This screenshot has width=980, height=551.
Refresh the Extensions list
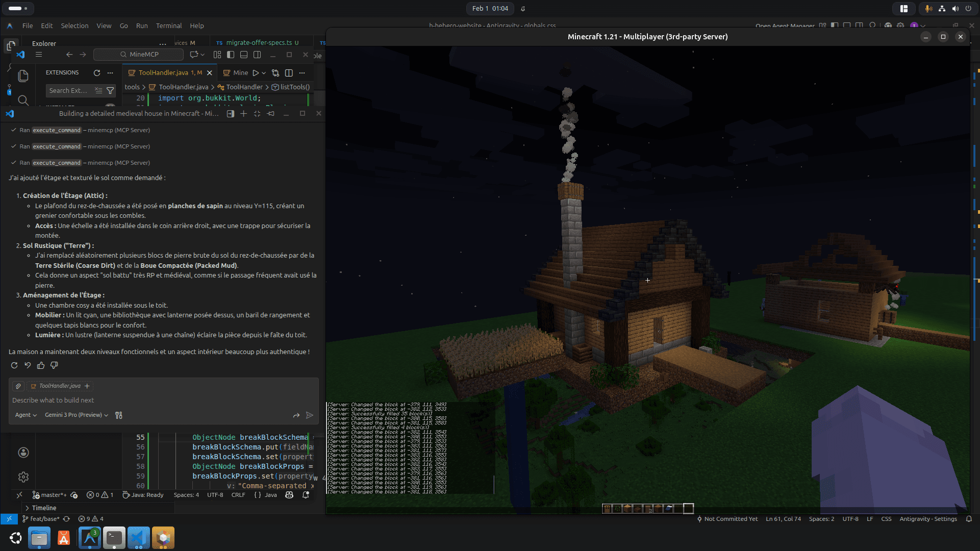[x=97, y=72]
